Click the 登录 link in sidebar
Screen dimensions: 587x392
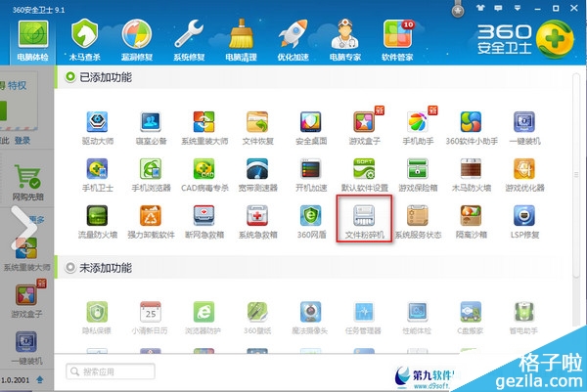coord(23,141)
